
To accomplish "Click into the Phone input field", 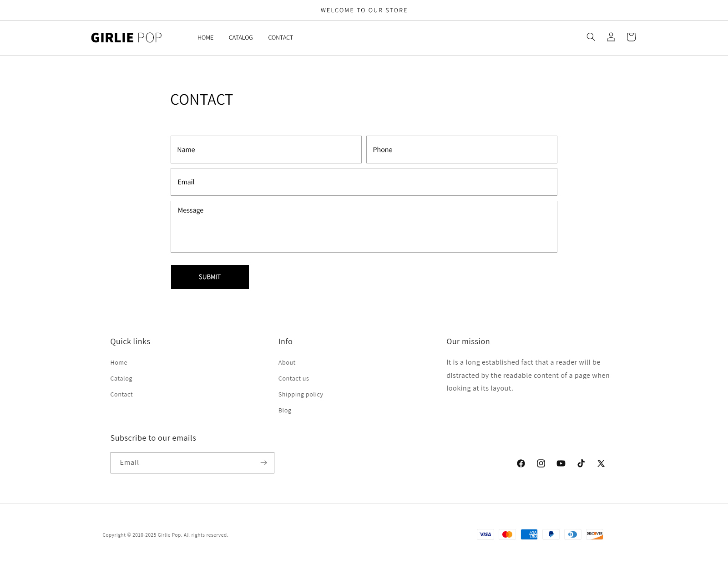I will pyautogui.click(x=461, y=150).
